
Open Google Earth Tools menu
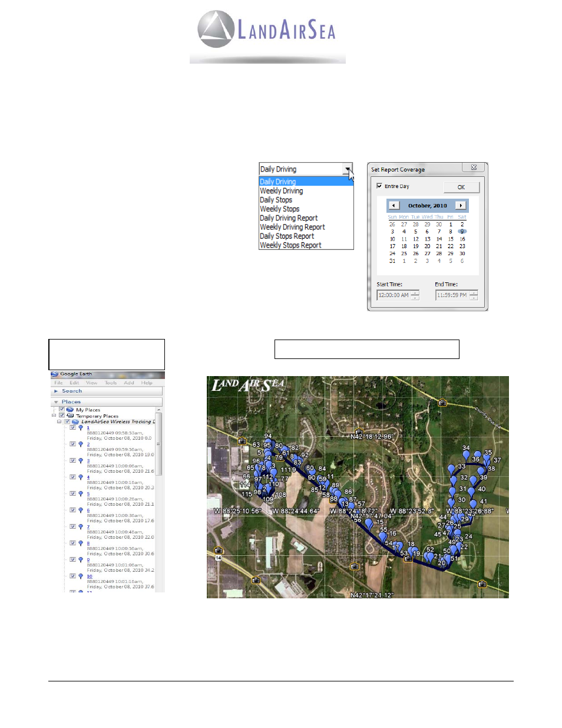pyautogui.click(x=111, y=383)
